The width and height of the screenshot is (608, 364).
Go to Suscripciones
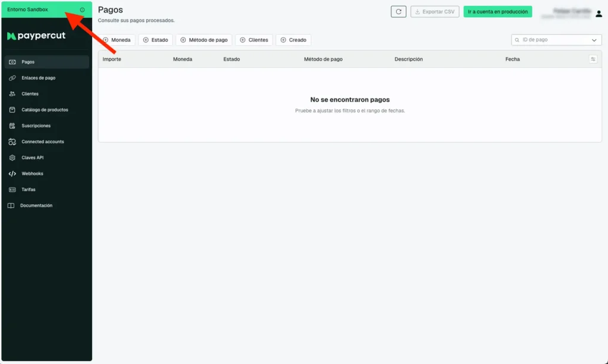point(47,126)
